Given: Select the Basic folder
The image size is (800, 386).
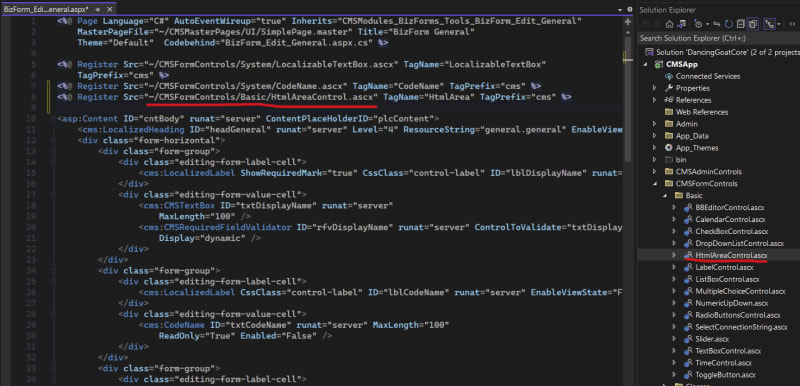Looking at the screenshot, I should point(694,195).
